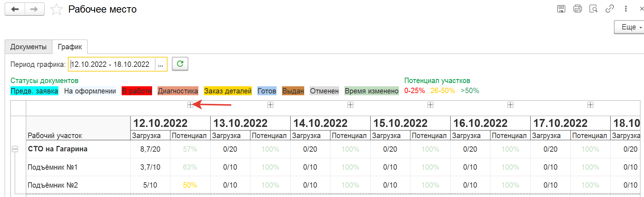Viewport: 644px width, 197px height.
Task: Expand the 16.10.2022 column group
Action: click(x=510, y=105)
